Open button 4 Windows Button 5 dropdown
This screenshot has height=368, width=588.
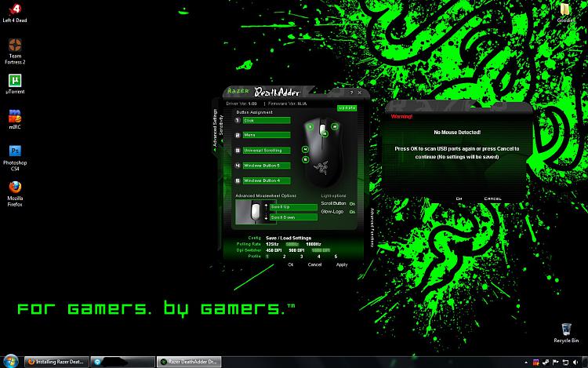267,166
